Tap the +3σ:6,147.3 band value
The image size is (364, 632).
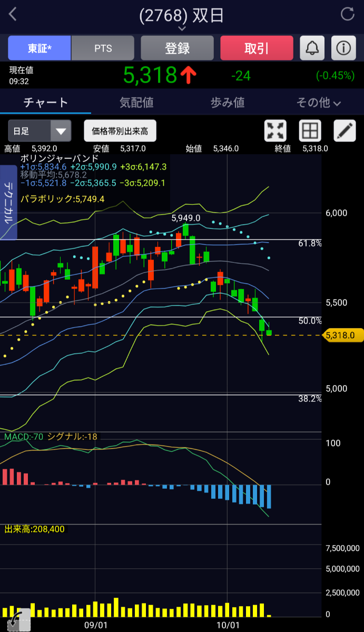pos(143,167)
